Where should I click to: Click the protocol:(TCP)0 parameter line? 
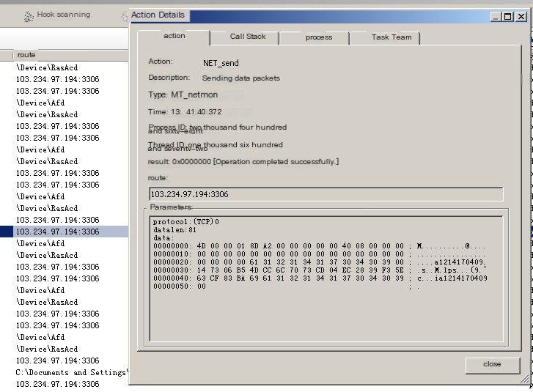coord(186,222)
